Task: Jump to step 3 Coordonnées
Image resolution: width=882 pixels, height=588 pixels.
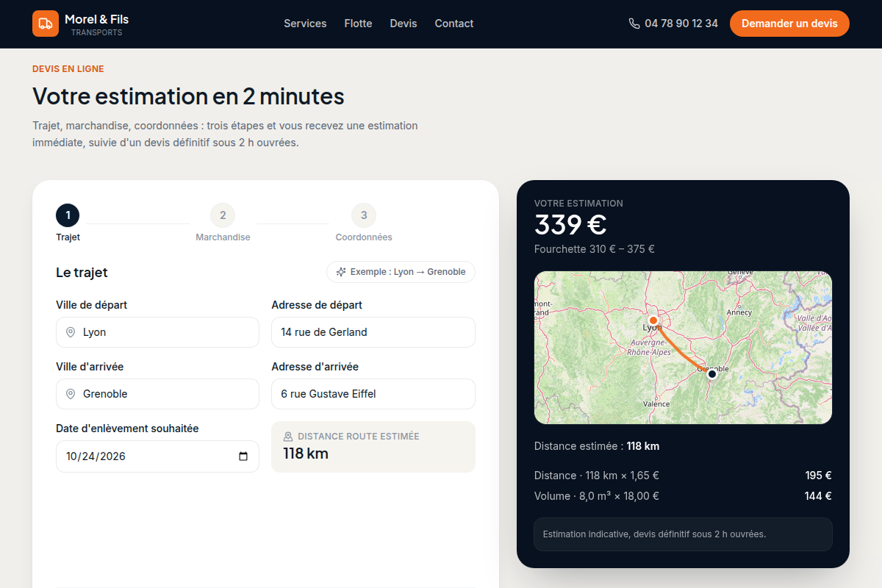Action: [x=364, y=223]
